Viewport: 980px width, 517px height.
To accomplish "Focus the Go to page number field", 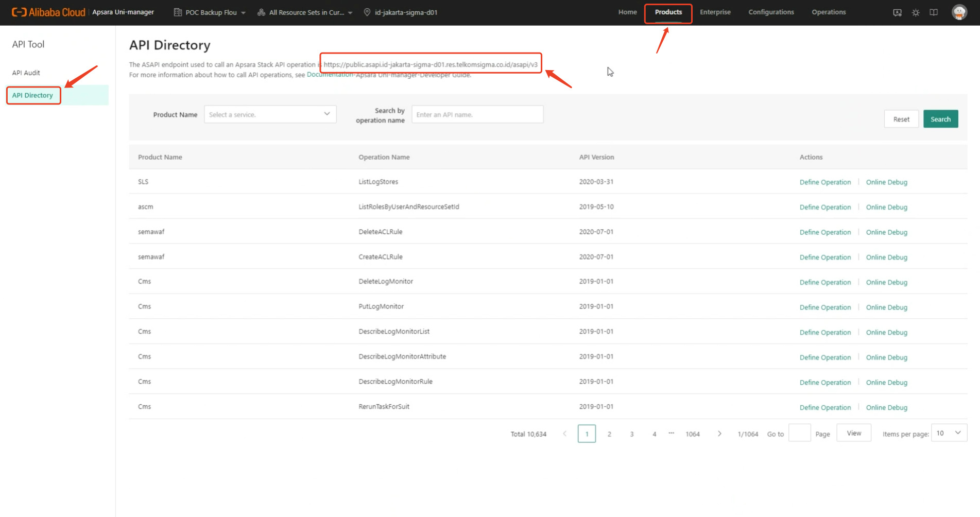I will (799, 433).
